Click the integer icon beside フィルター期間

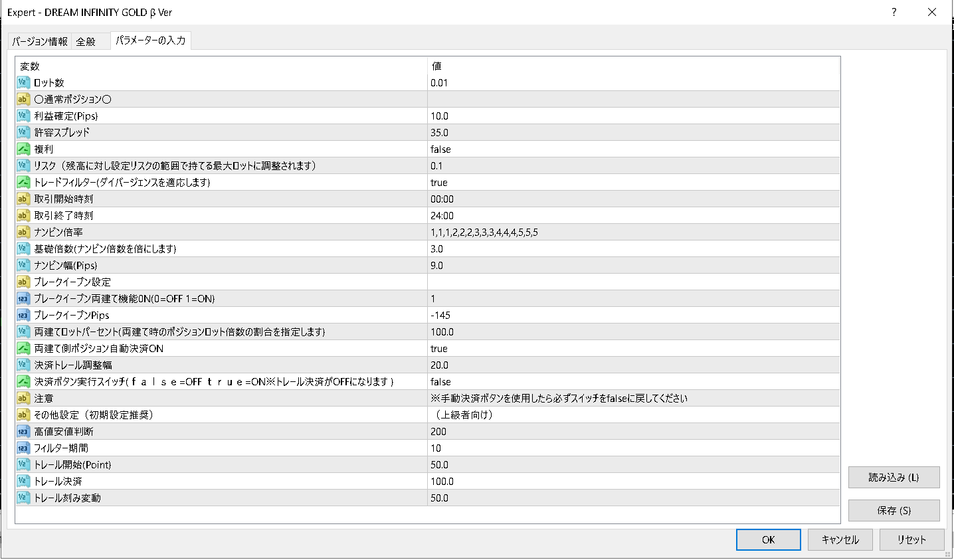23,448
